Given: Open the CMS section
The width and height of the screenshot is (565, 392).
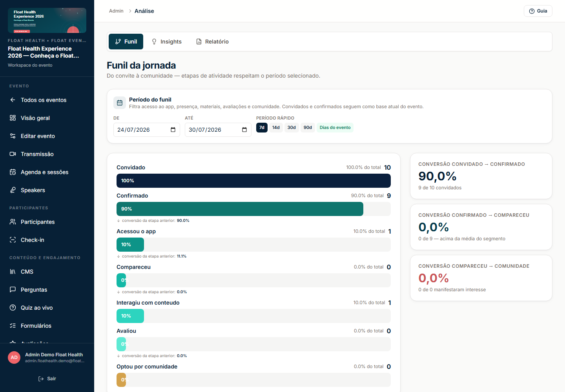Looking at the screenshot, I should [47, 272].
